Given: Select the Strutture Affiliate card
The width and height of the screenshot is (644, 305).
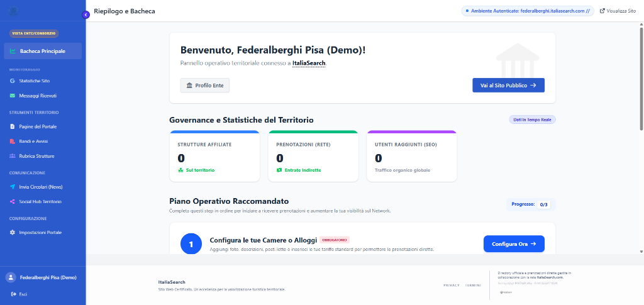Looking at the screenshot, I should pos(214,156).
